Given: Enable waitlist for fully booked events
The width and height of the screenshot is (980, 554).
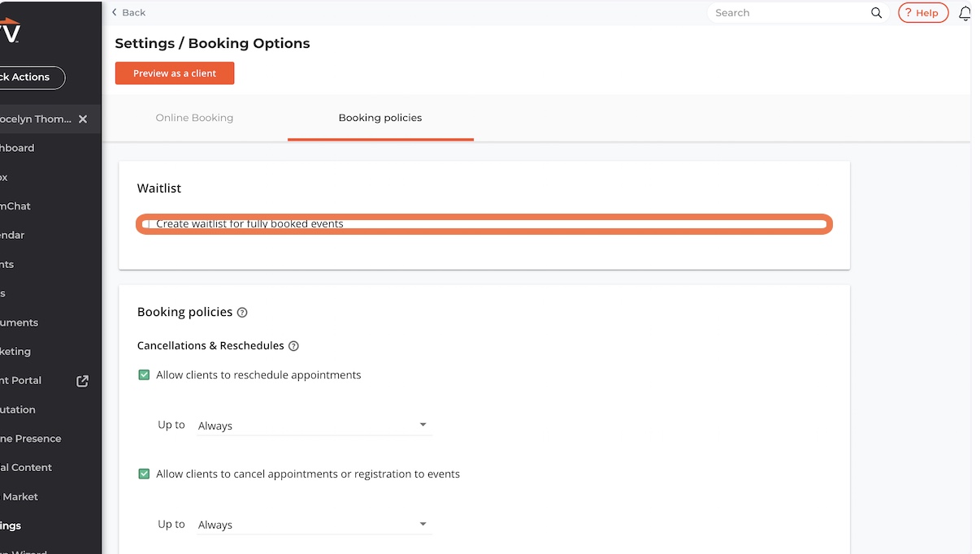Looking at the screenshot, I should [x=146, y=224].
